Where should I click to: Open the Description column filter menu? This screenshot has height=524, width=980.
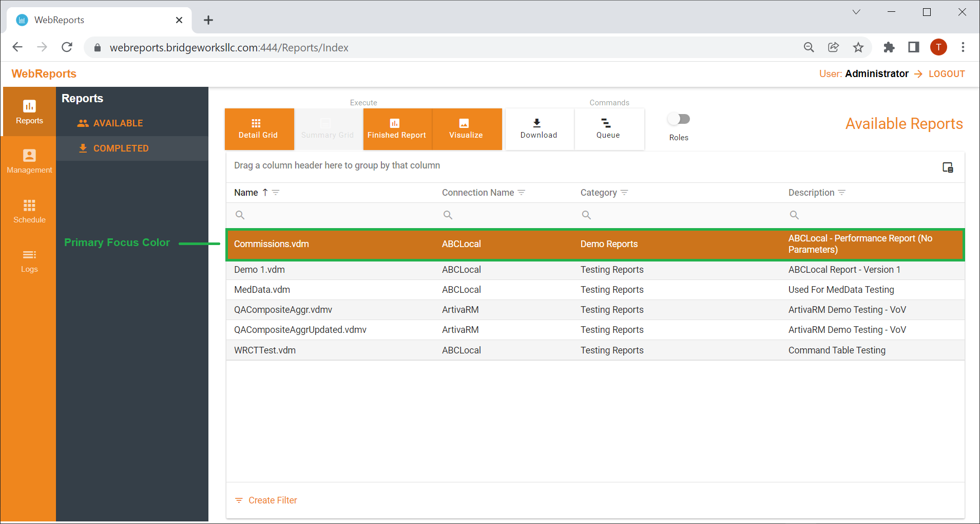click(842, 193)
